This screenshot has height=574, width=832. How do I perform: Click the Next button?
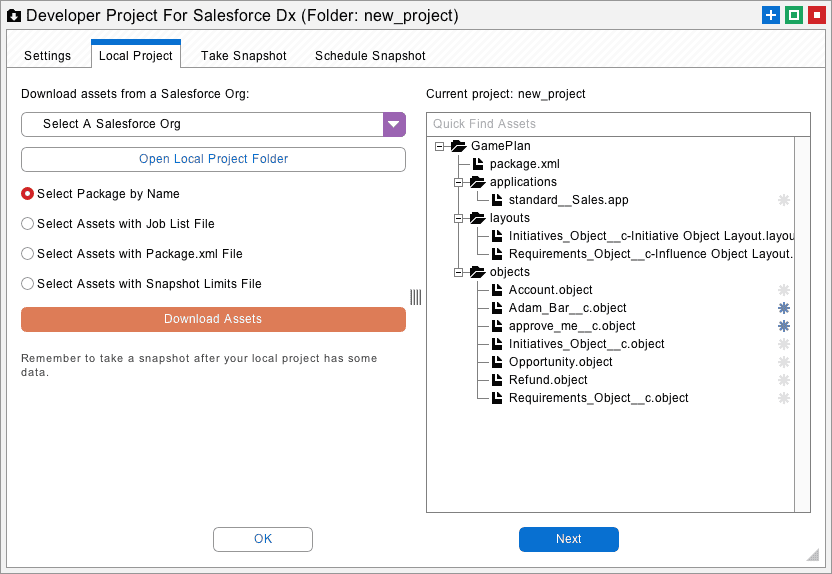click(x=568, y=539)
